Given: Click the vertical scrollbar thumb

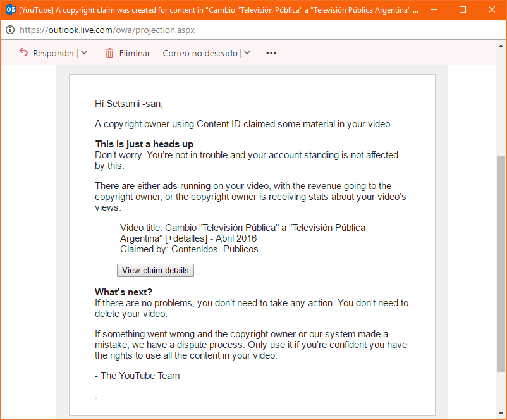Looking at the screenshot, I should tap(501, 264).
